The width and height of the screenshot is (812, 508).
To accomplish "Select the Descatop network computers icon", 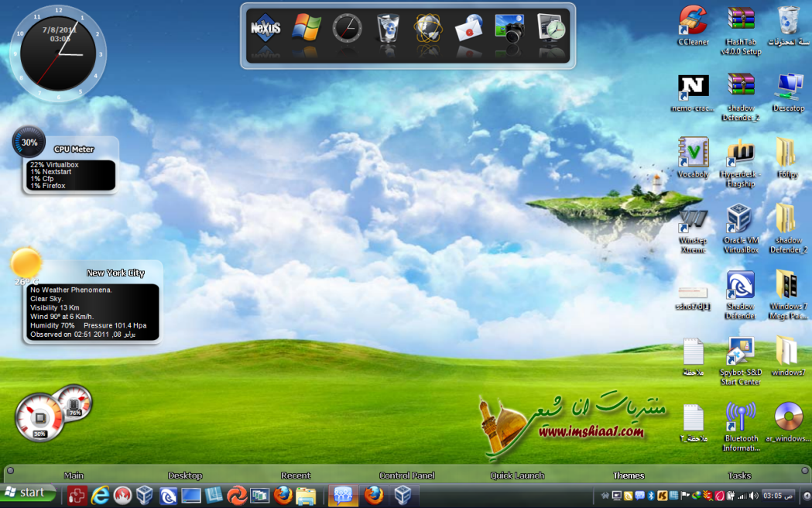I will tap(788, 93).
